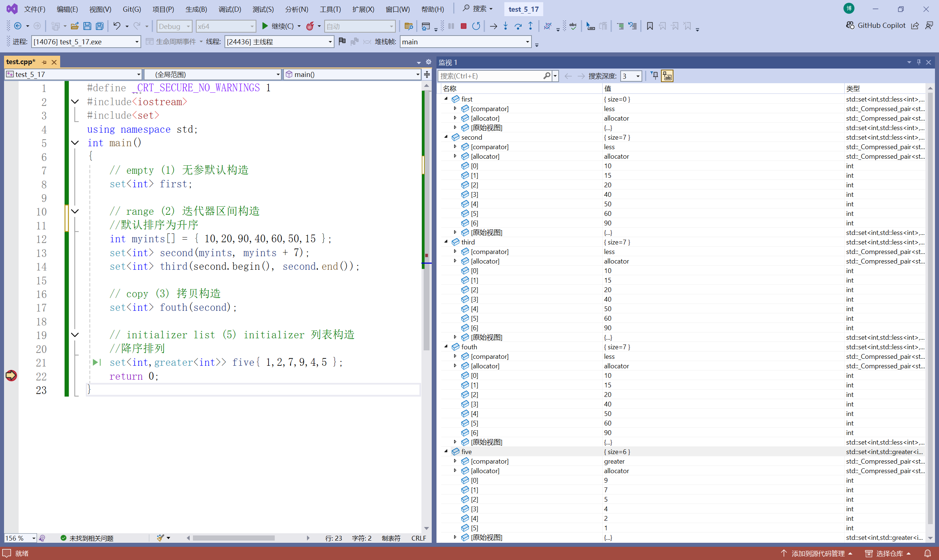This screenshot has height=560, width=939.
Task: Click the Hot Reload flame icon
Action: 310,26
